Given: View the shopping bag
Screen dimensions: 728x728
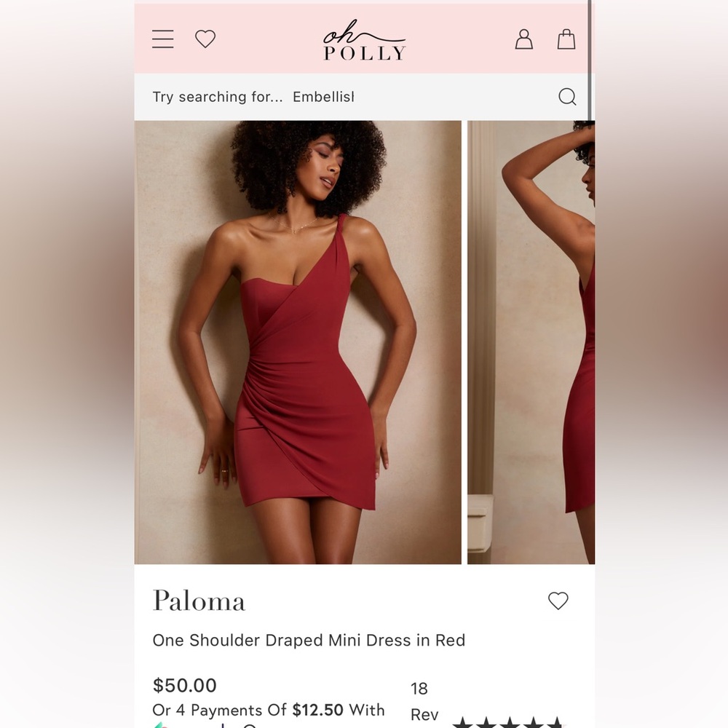Looking at the screenshot, I should coord(566,40).
